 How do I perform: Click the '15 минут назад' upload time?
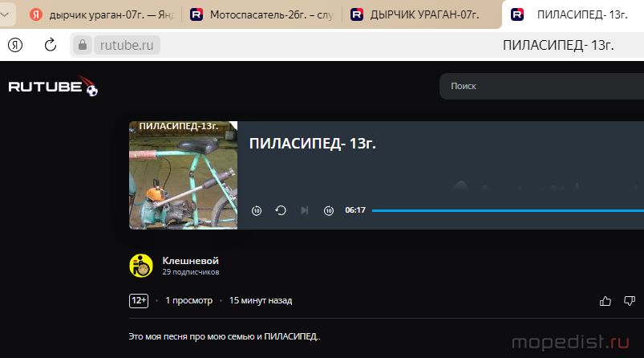(x=261, y=300)
